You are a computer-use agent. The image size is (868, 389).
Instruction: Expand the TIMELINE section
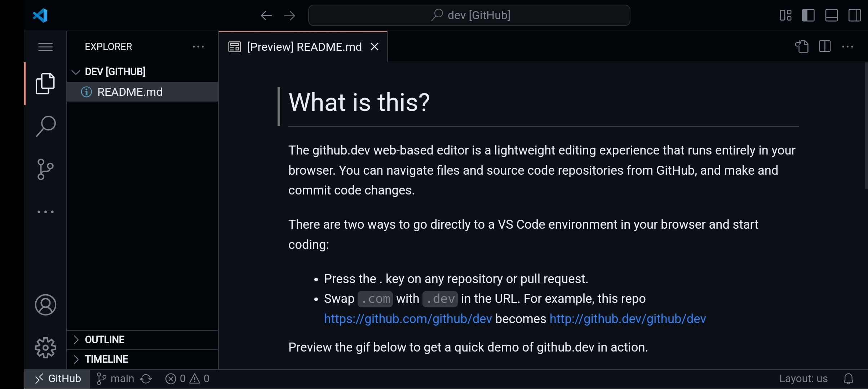point(142,359)
